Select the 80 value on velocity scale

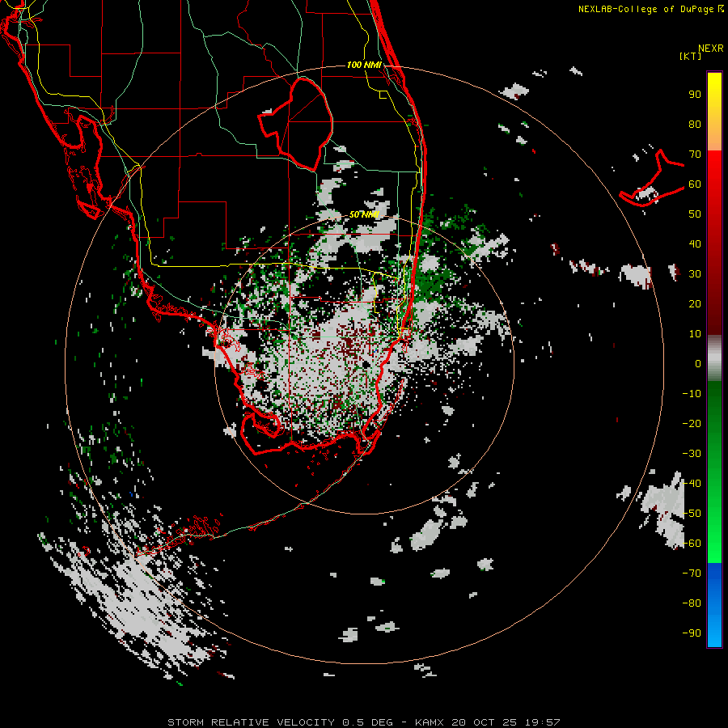click(x=695, y=125)
